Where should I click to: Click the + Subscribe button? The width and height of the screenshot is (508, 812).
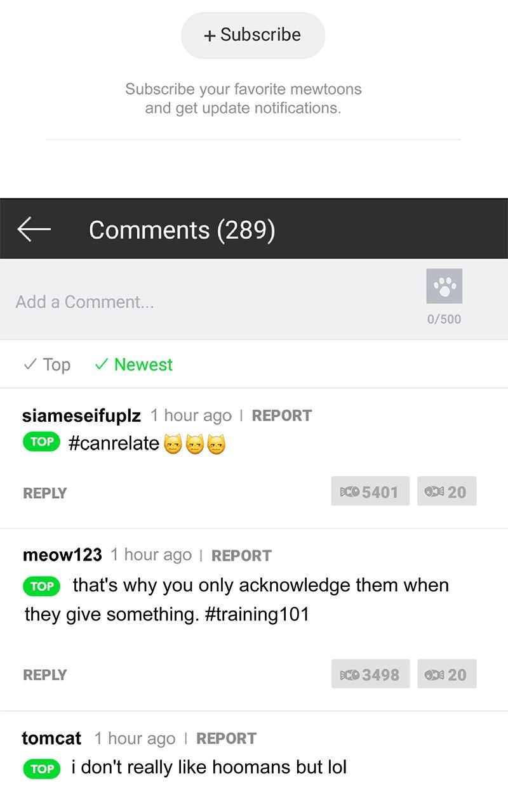click(x=253, y=35)
